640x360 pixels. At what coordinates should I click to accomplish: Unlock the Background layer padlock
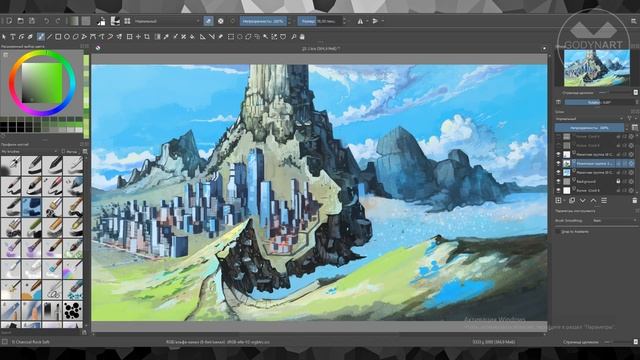point(618,181)
